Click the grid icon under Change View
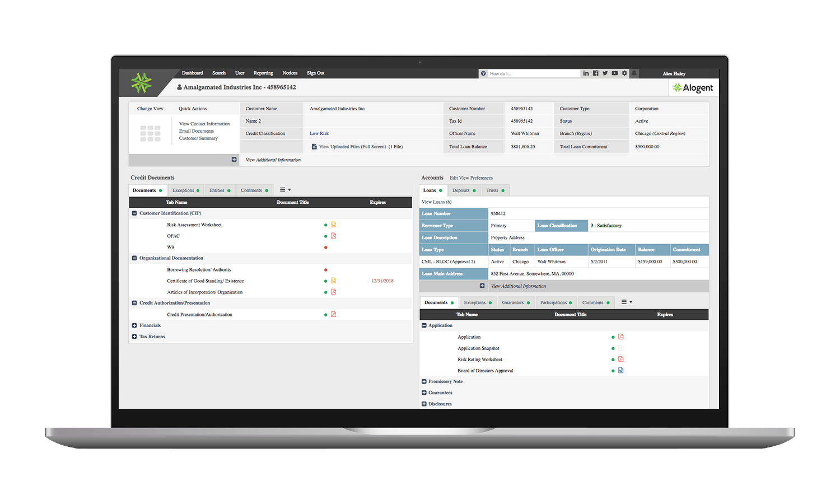 pos(150,133)
